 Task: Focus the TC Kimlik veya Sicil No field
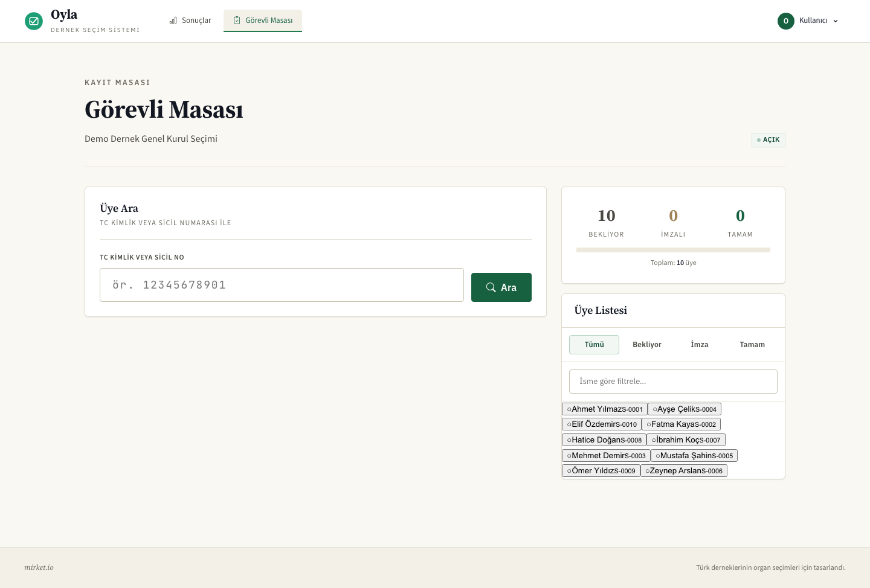coord(282,285)
